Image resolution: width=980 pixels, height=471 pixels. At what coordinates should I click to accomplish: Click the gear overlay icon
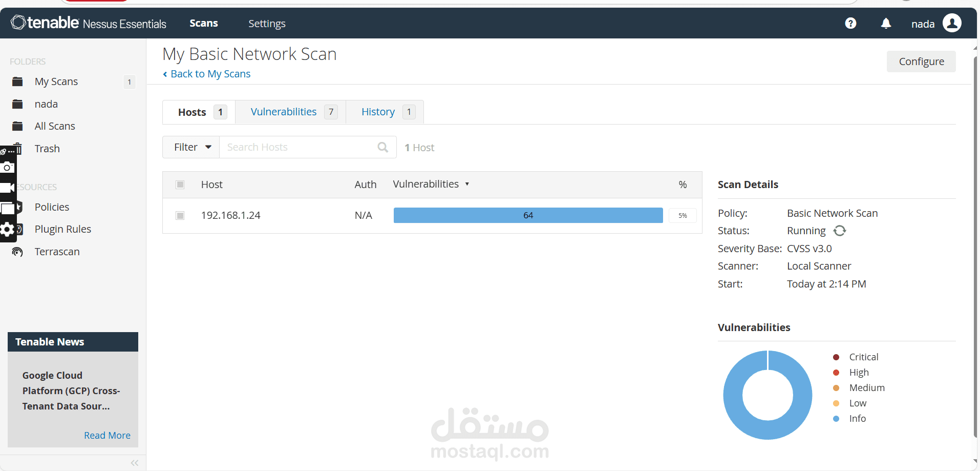pyautogui.click(x=7, y=229)
